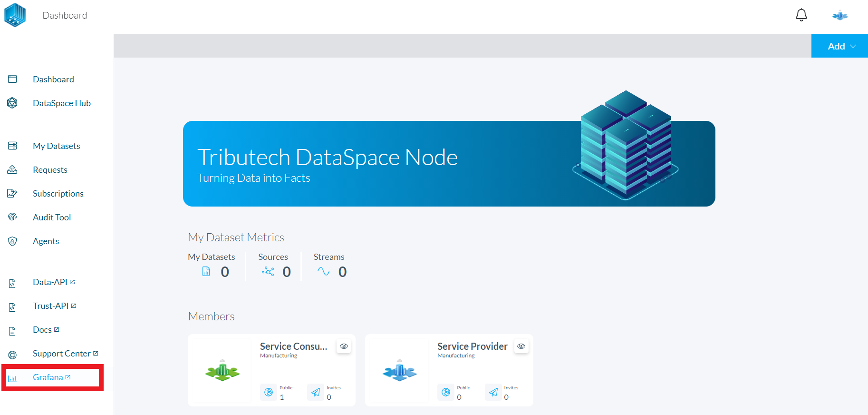Open My Datasets from the sidebar
The height and width of the screenshot is (415, 868).
(x=57, y=146)
